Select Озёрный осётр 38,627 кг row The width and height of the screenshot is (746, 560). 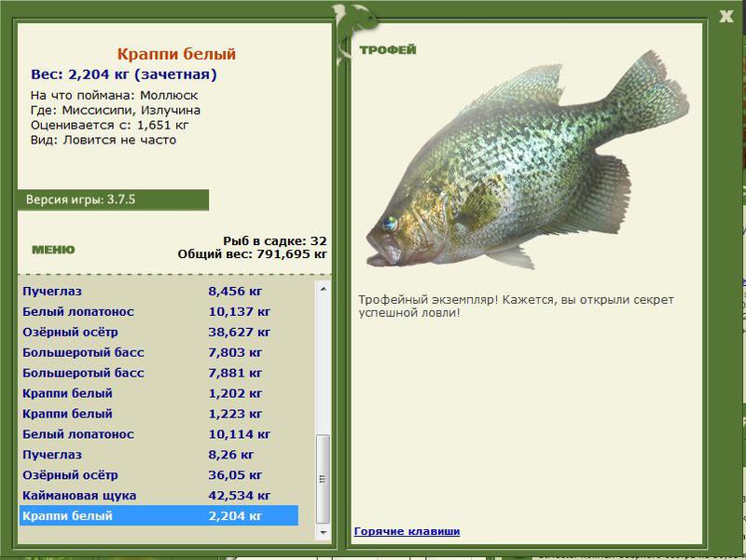[159, 332]
